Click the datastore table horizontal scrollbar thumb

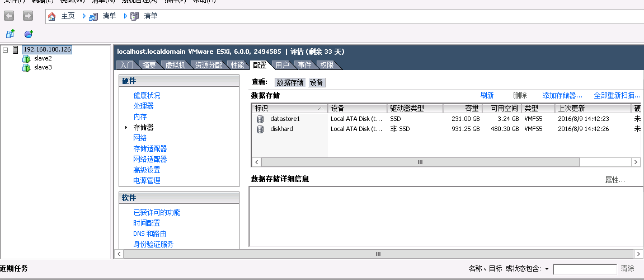click(420, 162)
